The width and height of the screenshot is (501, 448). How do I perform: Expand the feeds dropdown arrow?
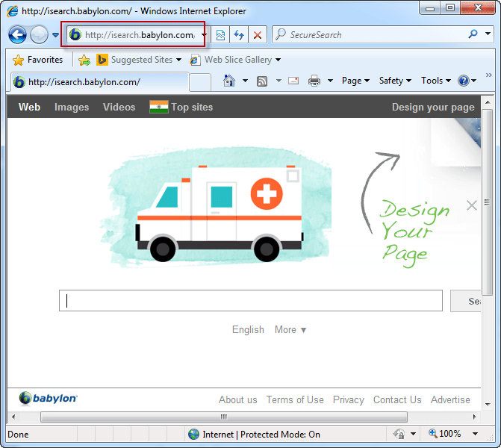(x=278, y=81)
